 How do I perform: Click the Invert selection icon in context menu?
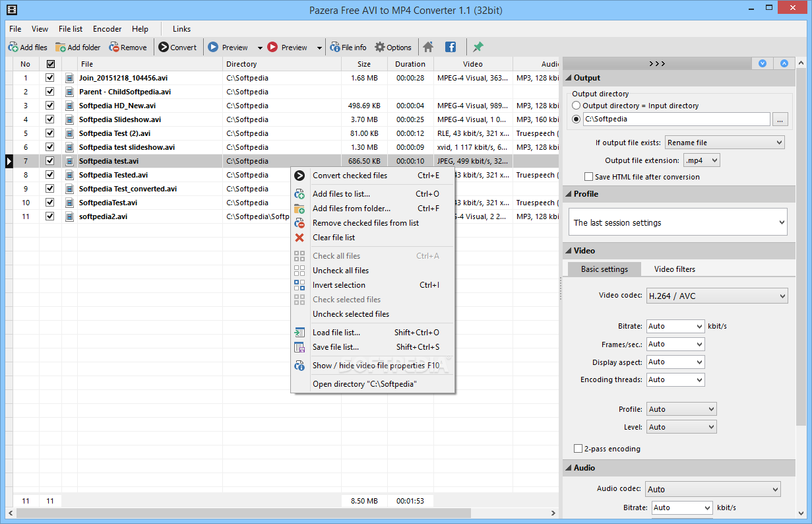click(299, 285)
